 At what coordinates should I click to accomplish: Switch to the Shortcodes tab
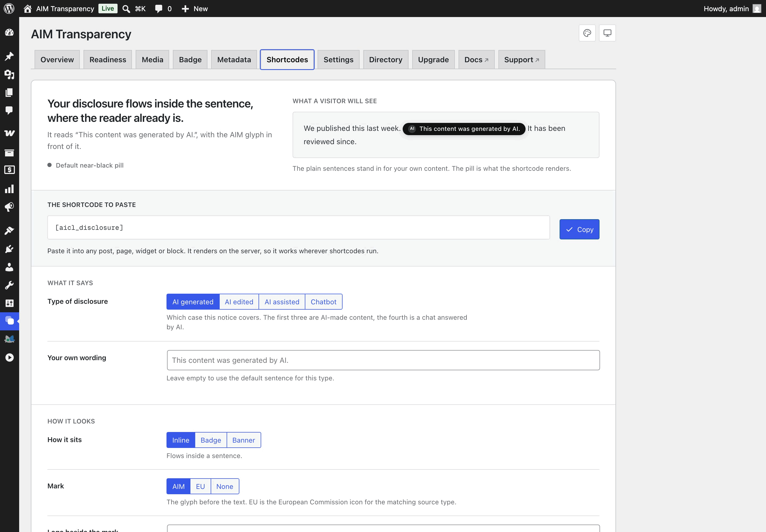click(x=287, y=59)
